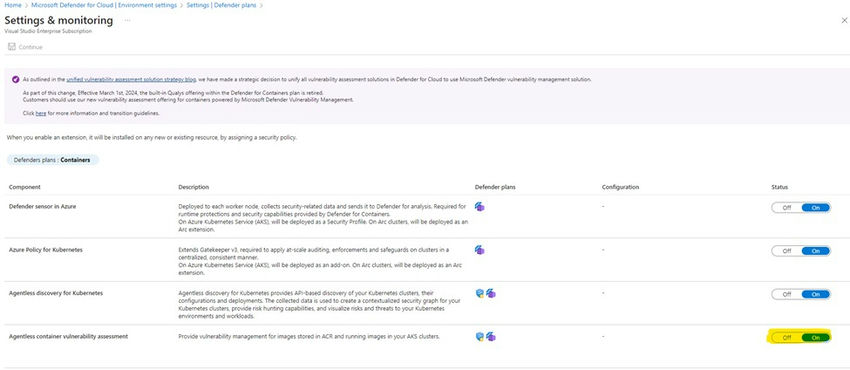Image resolution: width=850 pixels, height=370 pixels.
Task: Open Microsoft Defender for Cloud | Environment settings breadcrumb
Action: pos(104,5)
